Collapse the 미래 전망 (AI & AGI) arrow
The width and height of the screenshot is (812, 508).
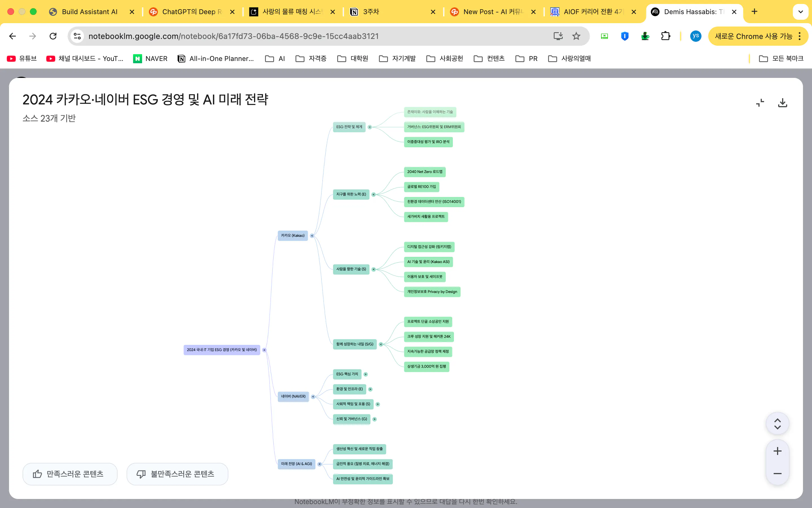[319, 464]
